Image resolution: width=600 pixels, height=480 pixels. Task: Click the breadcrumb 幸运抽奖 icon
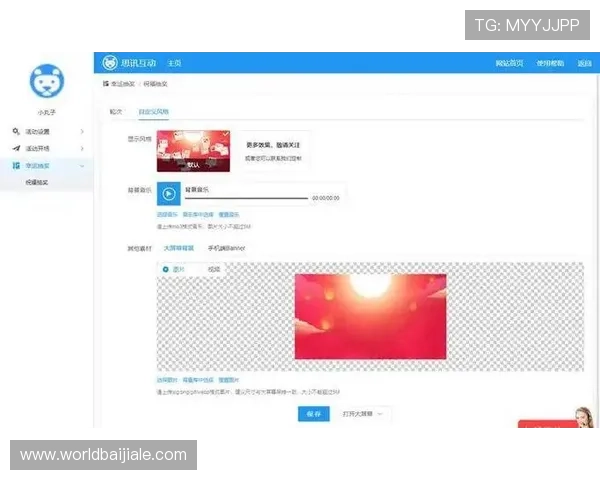click(x=106, y=84)
